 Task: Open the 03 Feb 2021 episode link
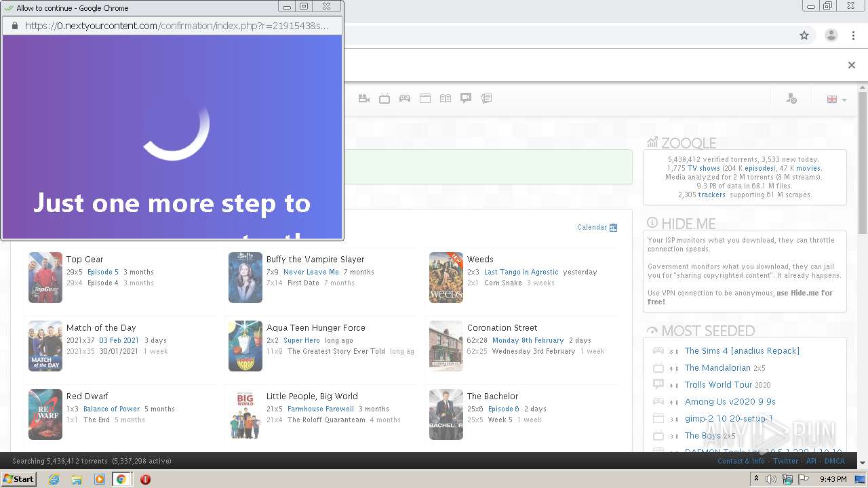(119, 340)
